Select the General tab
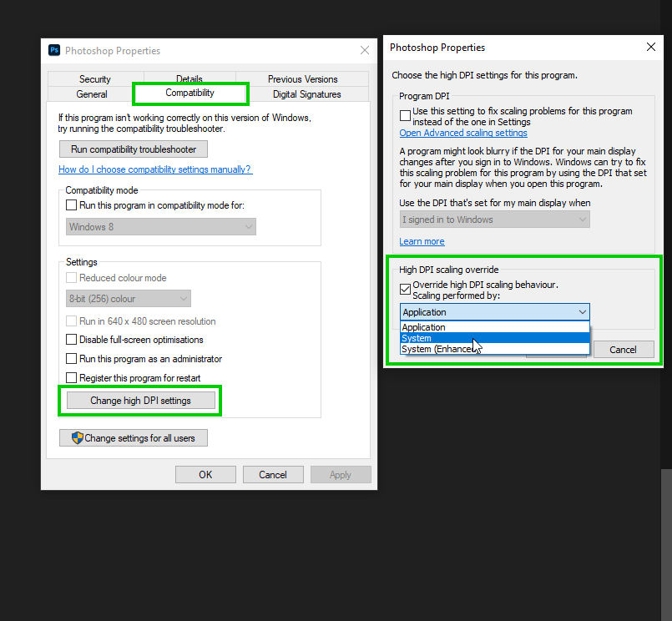Viewport: 672px width, 621px height. tap(92, 93)
